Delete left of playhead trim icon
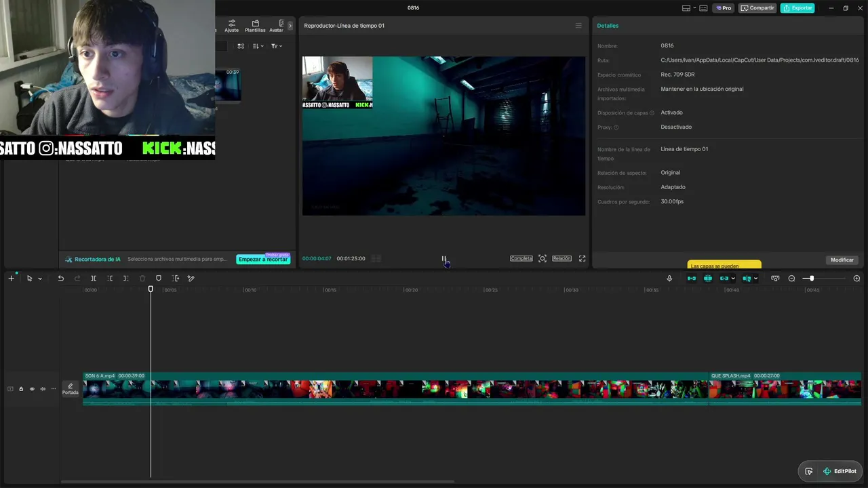 pos(110,279)
